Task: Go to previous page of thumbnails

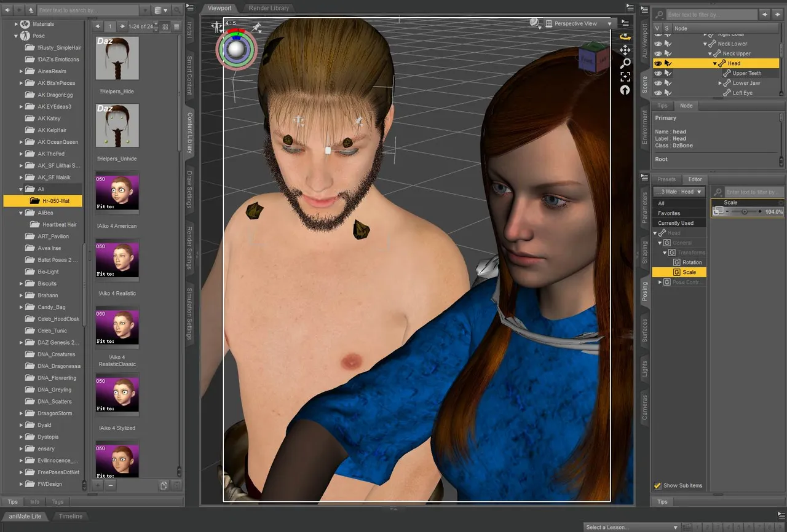Action: (x=97, y=26)
